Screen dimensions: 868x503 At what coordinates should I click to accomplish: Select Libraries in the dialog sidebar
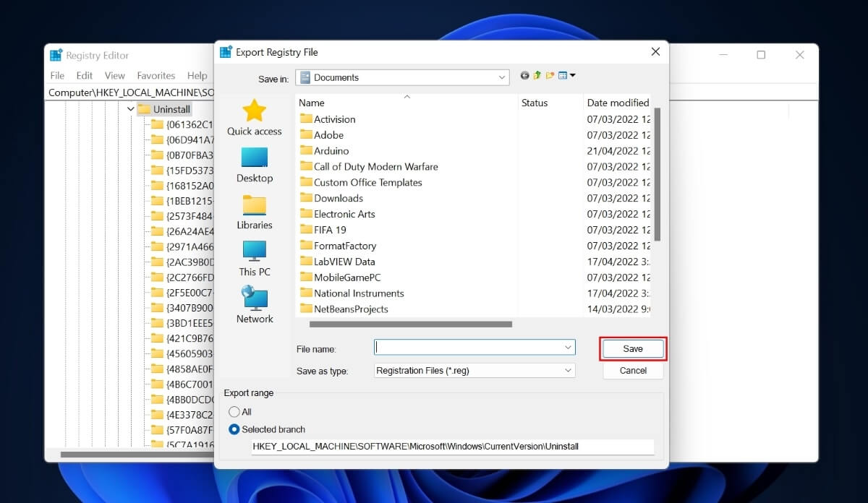(x=255, y=212)
